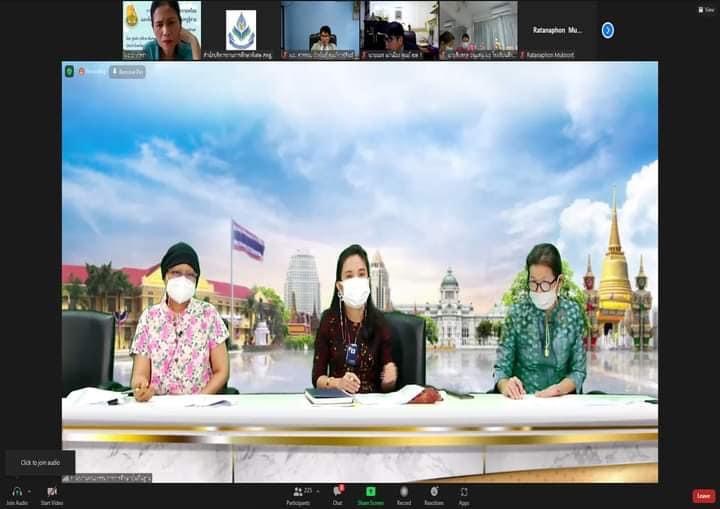Open the Chat panel
The width and height of the screenshot is (720, 509).
(x=337, y=491)
